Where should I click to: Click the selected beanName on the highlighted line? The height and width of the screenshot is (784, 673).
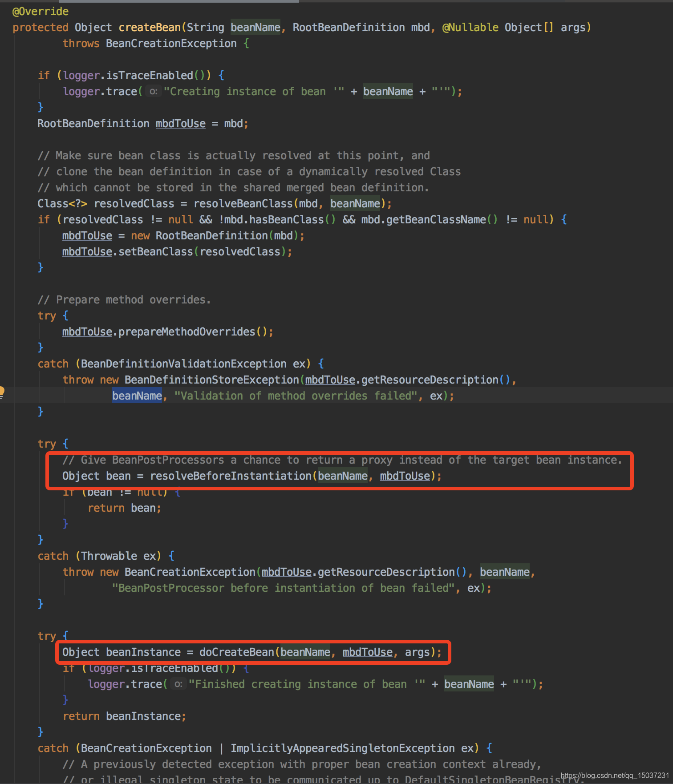coord(137,396)
